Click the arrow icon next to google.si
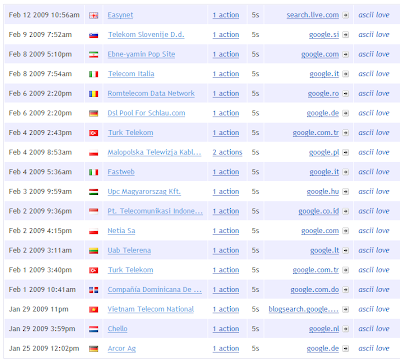 [x=346, y=35]
